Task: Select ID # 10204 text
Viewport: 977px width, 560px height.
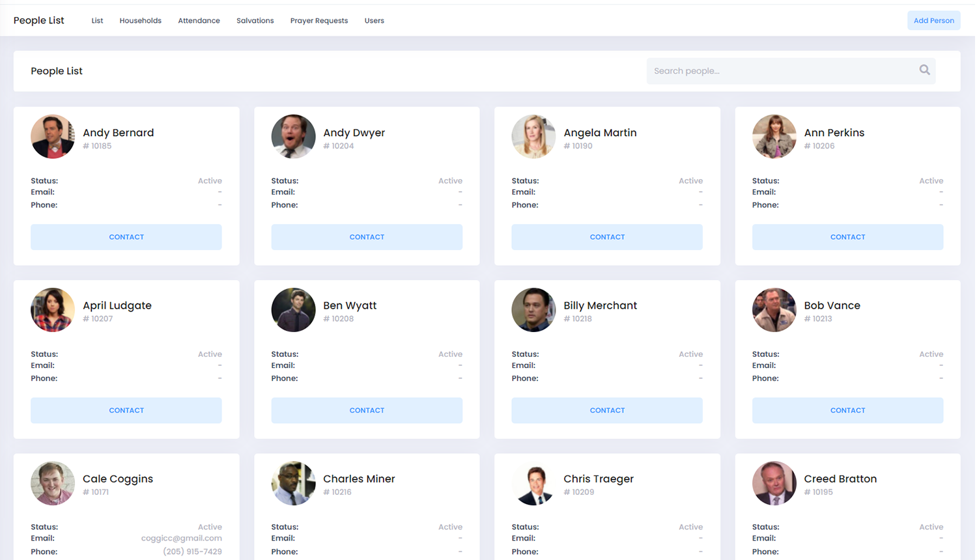Action: pos(338,146)
